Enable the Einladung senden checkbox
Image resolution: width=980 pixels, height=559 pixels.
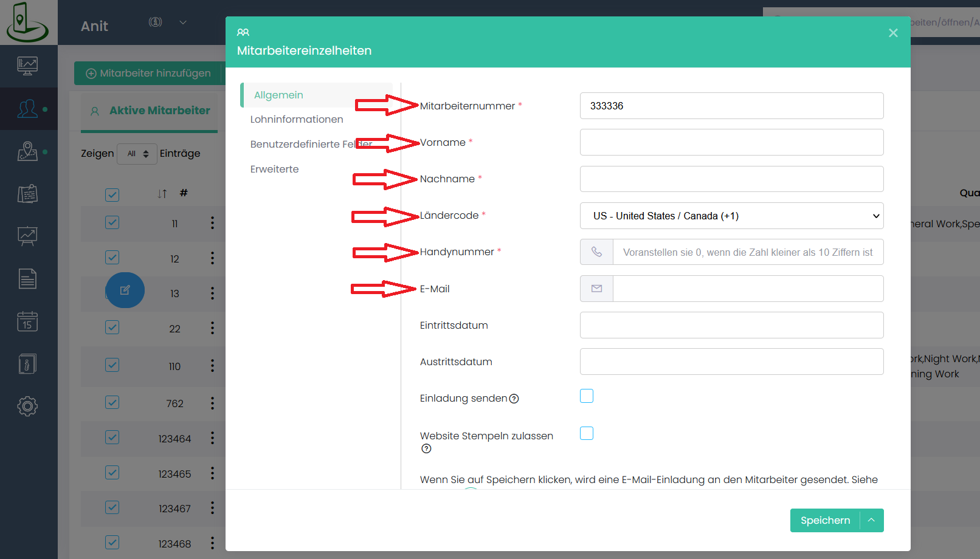point(587,396)
